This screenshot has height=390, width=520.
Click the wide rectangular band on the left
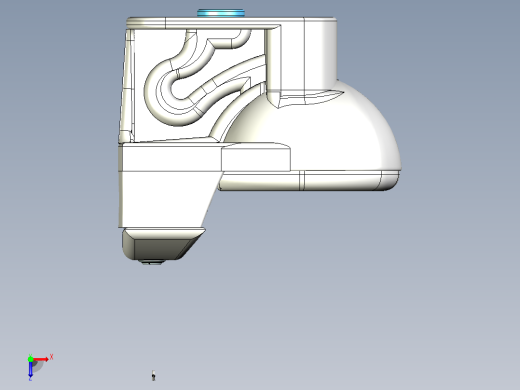[x=171, y=157]
